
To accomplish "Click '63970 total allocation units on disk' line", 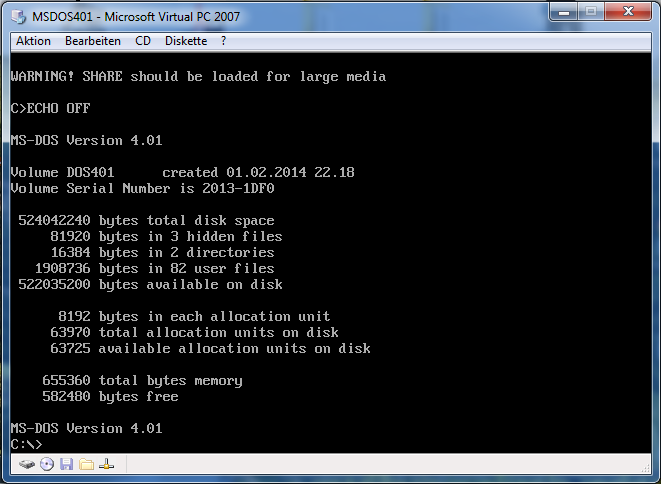I will [x=194, y=333].
